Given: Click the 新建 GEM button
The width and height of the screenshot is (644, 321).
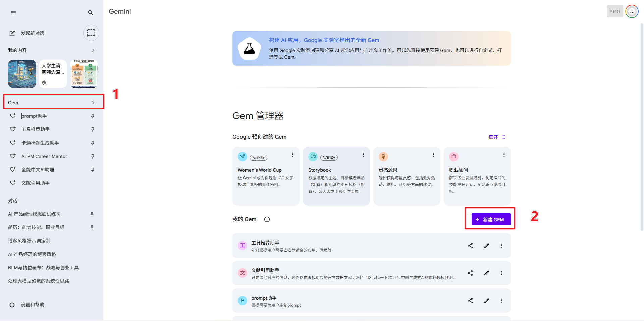Looking at the screenshot, I should pos(491,219).
